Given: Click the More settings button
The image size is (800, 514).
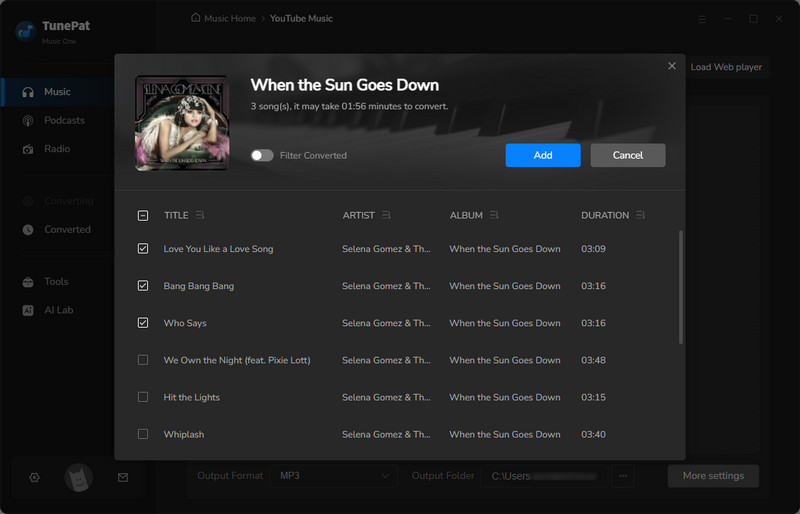Looking at the screenshot, I should pos(713,476).
